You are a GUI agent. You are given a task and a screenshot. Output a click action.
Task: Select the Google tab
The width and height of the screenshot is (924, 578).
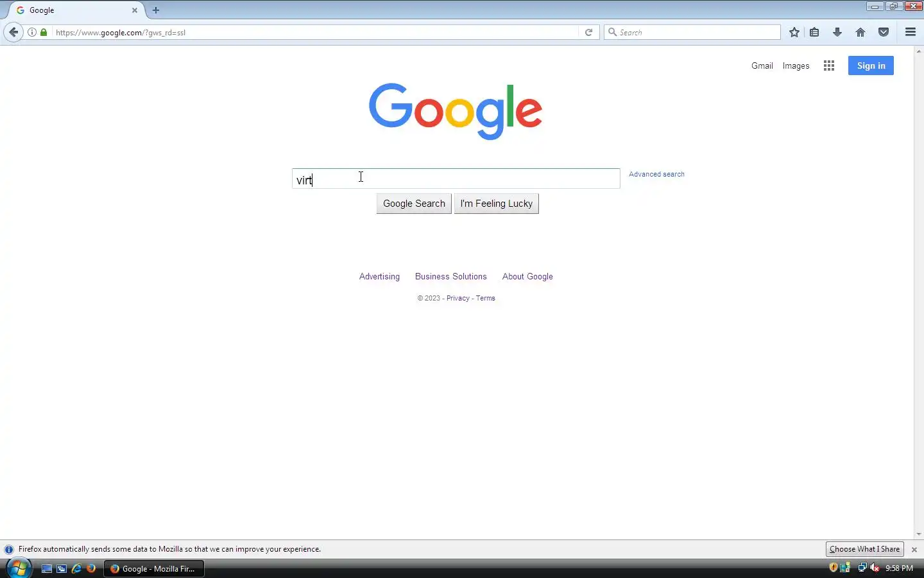click(76, 10)
